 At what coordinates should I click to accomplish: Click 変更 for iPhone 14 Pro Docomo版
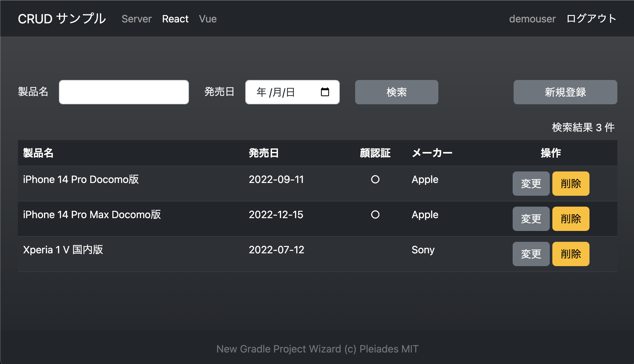point(531,184)
